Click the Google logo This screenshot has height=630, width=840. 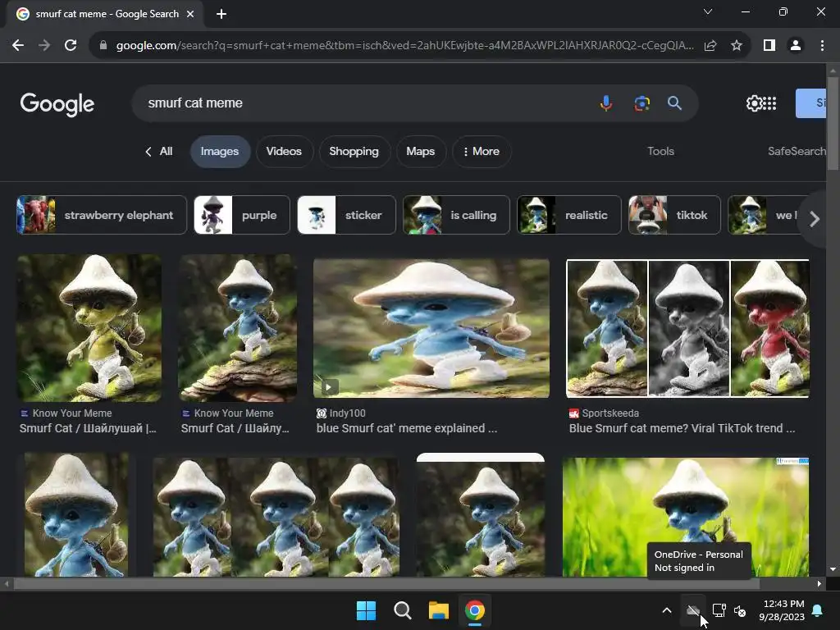click(x=57, y=104)
